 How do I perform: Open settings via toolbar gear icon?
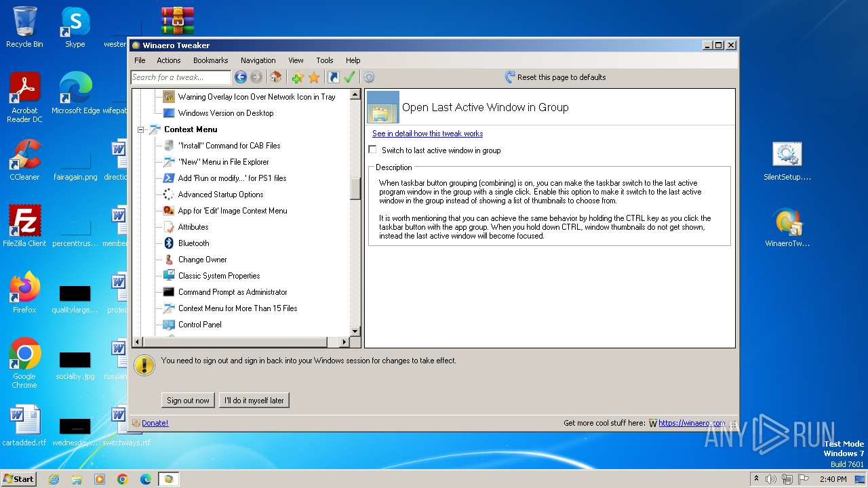pyautogui.click(x=369, y=77)
